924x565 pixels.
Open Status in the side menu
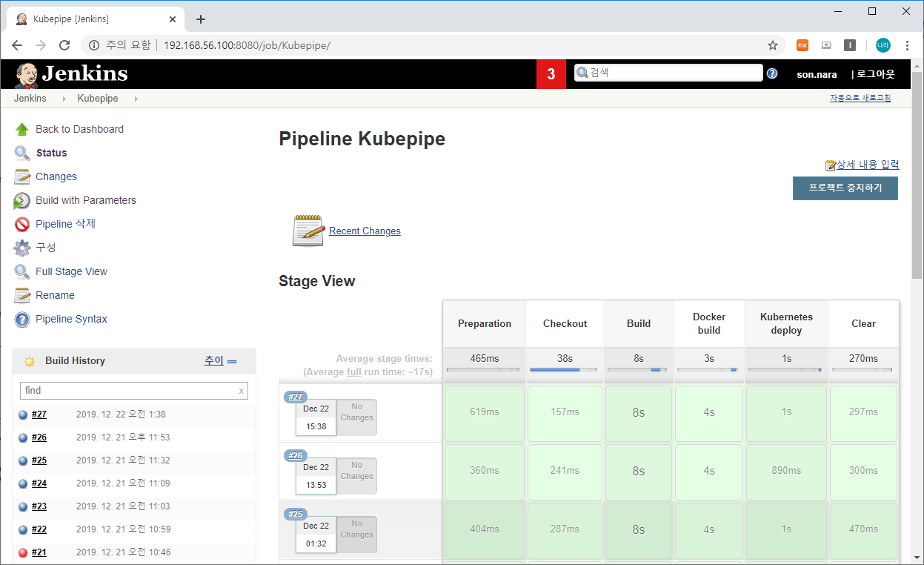coord(51,153)
